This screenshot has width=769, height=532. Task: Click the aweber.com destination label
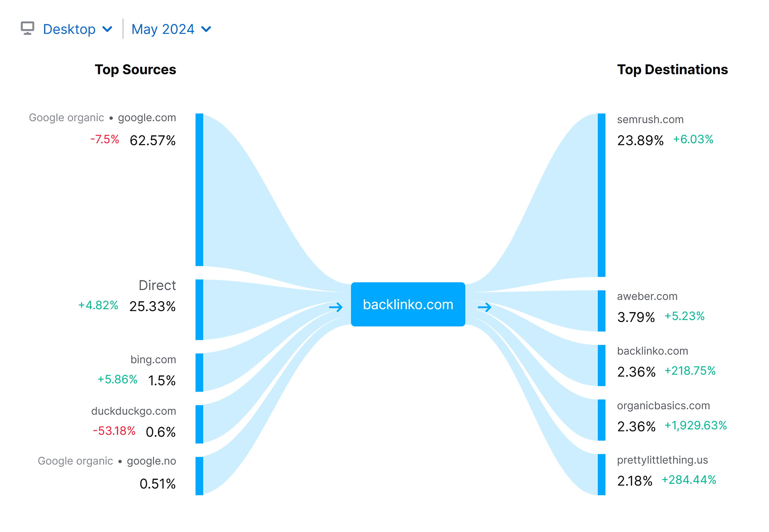[647, 296]
